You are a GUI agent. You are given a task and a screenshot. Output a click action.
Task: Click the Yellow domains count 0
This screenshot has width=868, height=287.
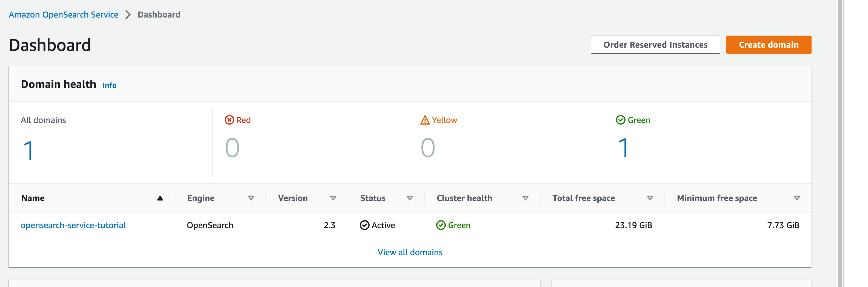point(428,148)
